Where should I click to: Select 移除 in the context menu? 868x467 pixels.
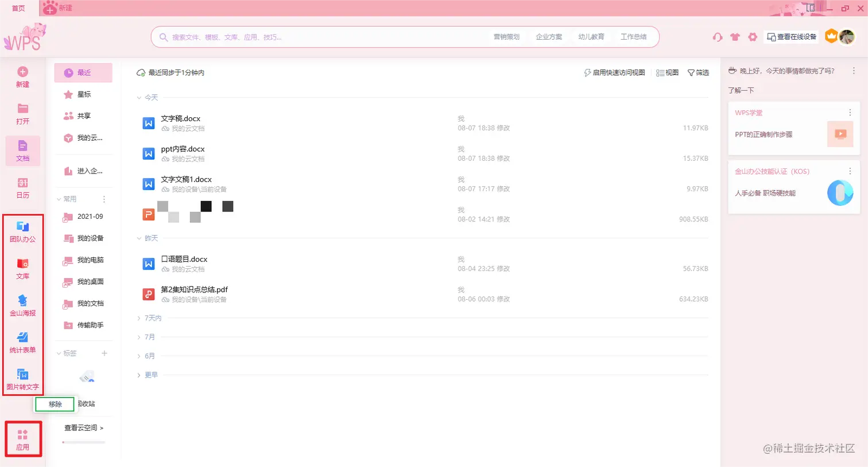pyautogui.click(x=54, y=404)
